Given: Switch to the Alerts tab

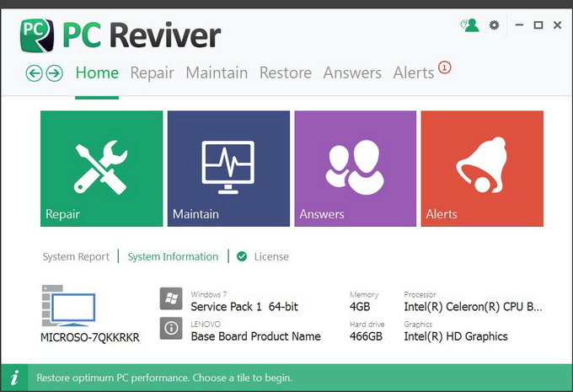Looking at the screenshot, I should click(x=414, y=72).
